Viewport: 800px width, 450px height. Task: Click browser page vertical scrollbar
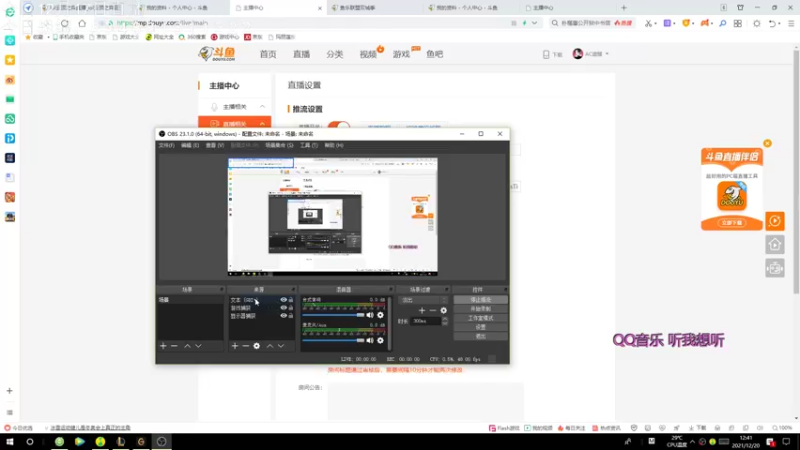point(796,170)
